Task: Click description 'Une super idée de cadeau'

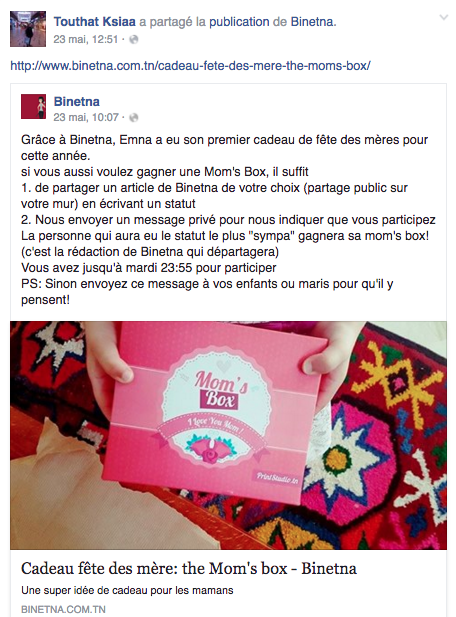Action: click(127, 590)
